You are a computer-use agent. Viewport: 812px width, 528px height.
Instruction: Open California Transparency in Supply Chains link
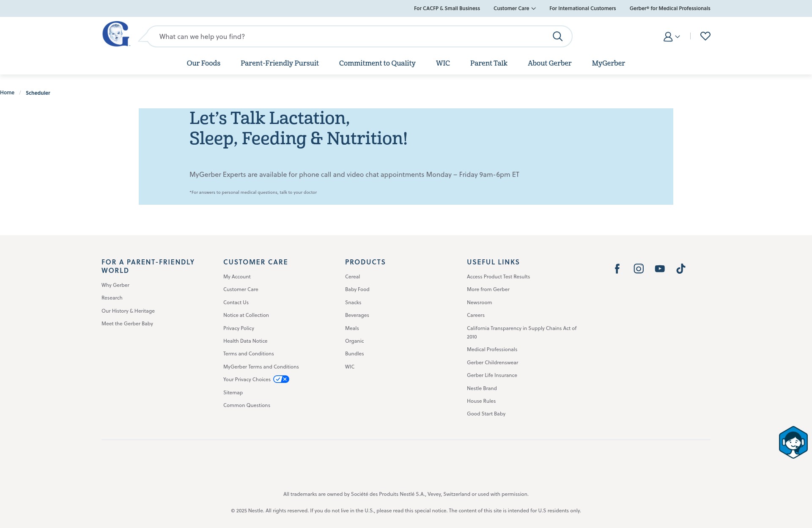click(521, 333)
